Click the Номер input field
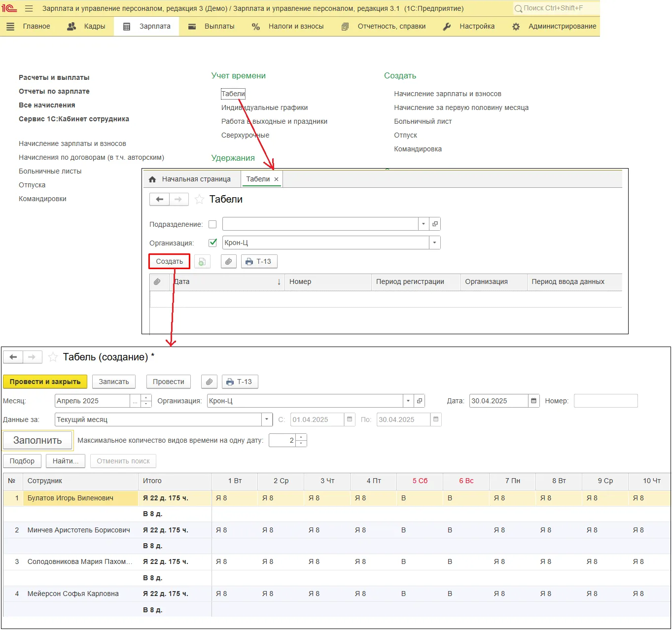This screenshot has width=672, height=631. pyautogui.click(x=605, y=401)
